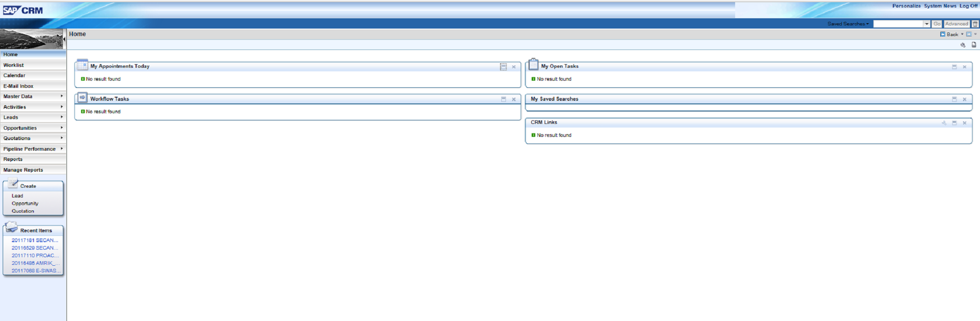Collapse the Workflow Tasks panel
980x321 pixels.
point(504,99)
